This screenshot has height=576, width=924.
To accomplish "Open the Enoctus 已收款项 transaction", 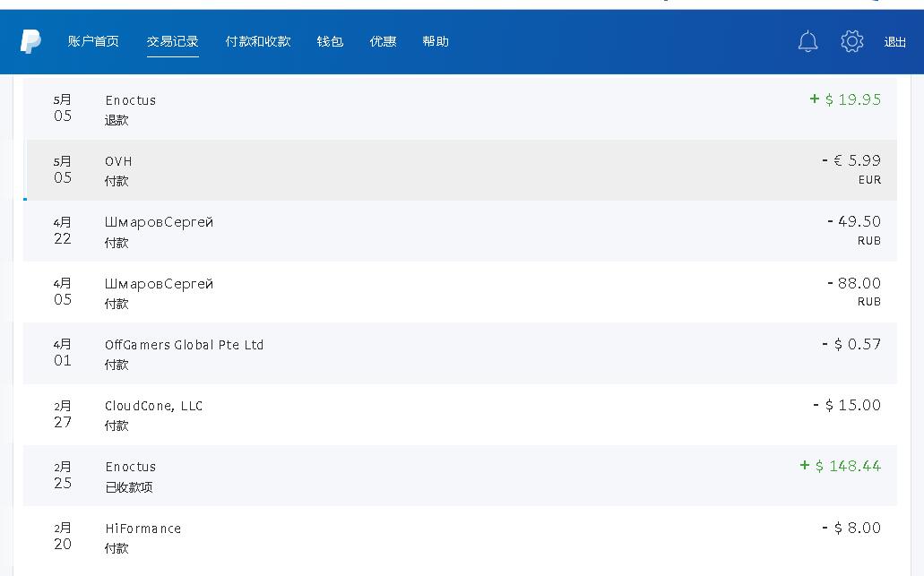I will (x=460, y=476).
